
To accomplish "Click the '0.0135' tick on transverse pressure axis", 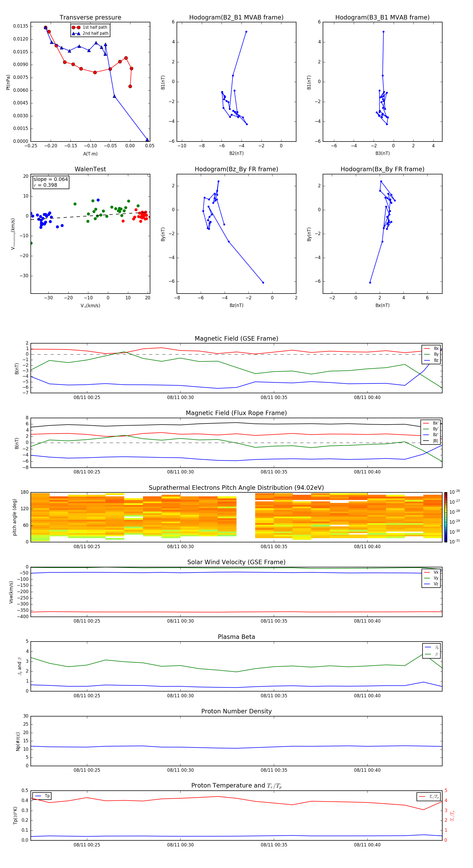I will [x=20, y=26].
